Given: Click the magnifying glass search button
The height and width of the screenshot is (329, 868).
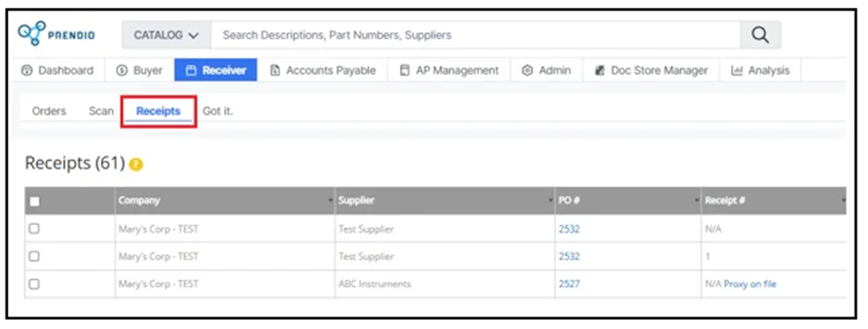Looking at the screenshot, I should pyautogui.click(x=760, y=35).
